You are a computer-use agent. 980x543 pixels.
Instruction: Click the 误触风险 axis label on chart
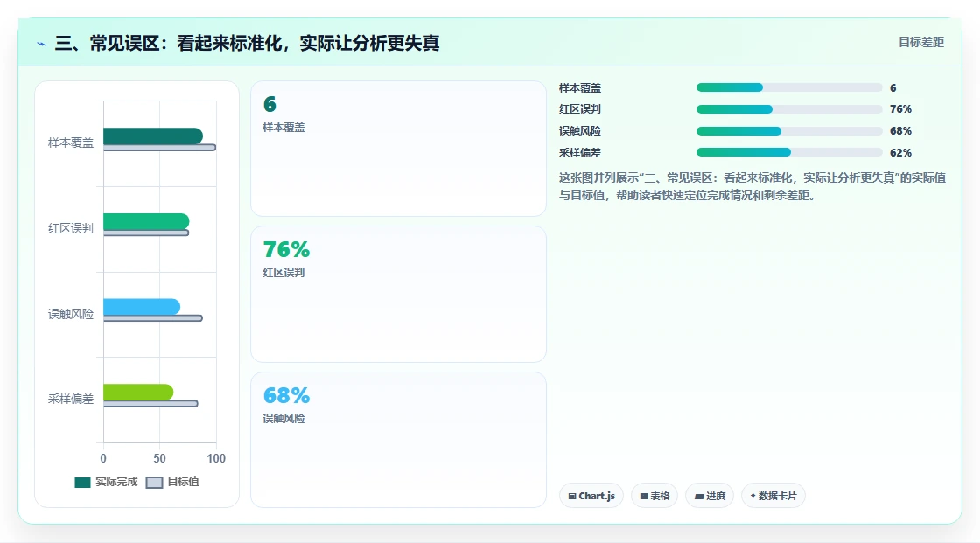71,314
